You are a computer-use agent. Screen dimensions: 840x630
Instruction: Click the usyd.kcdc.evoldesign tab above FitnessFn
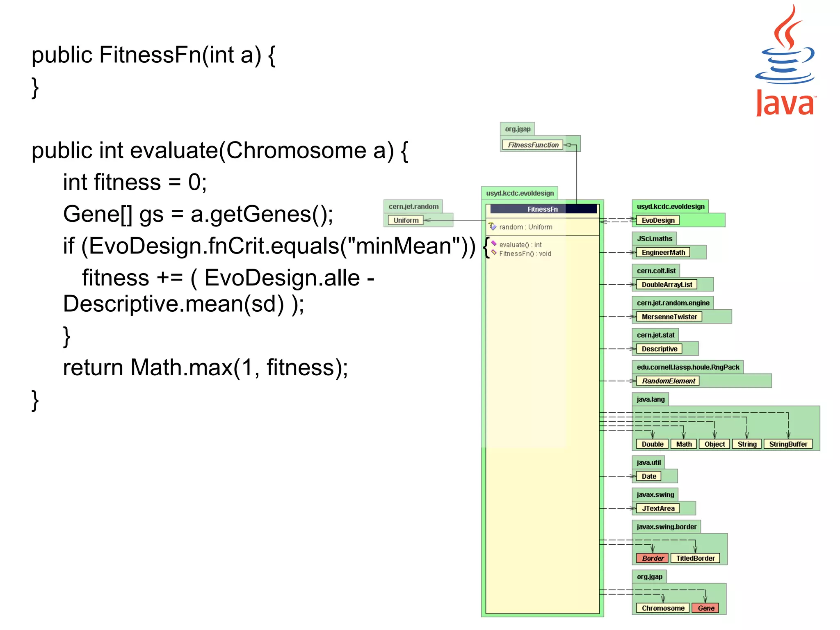(520, 193)
